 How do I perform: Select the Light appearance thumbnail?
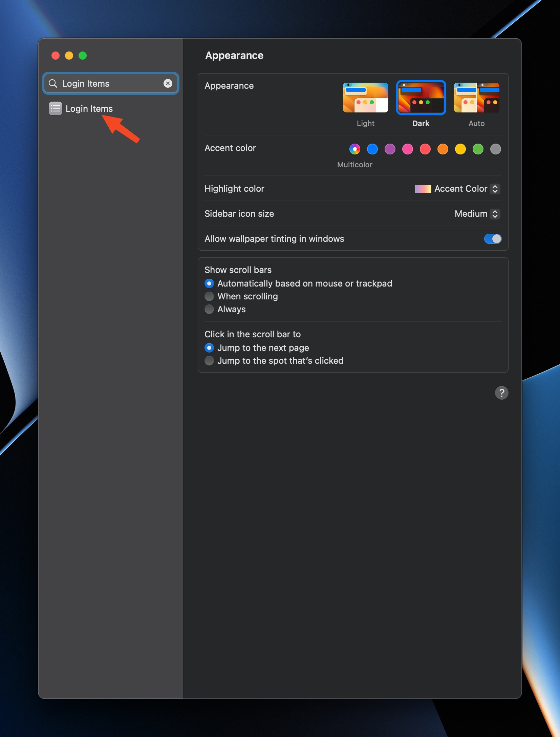(365, 98)
